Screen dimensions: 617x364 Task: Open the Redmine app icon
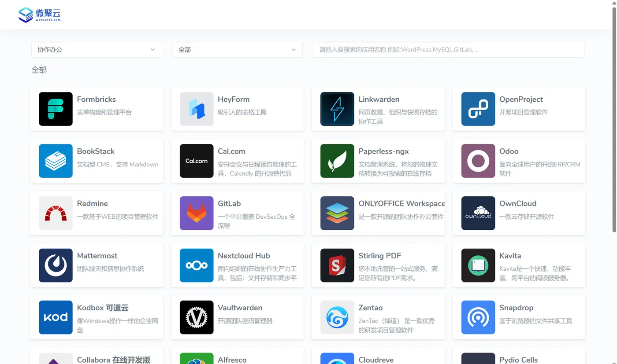pos(56,213)
